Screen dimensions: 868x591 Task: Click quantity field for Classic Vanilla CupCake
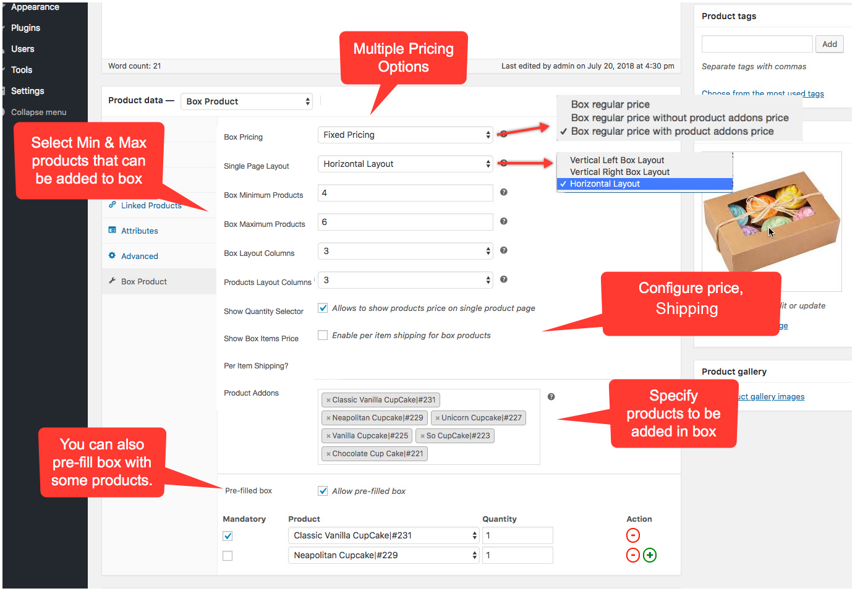(517, 535)
